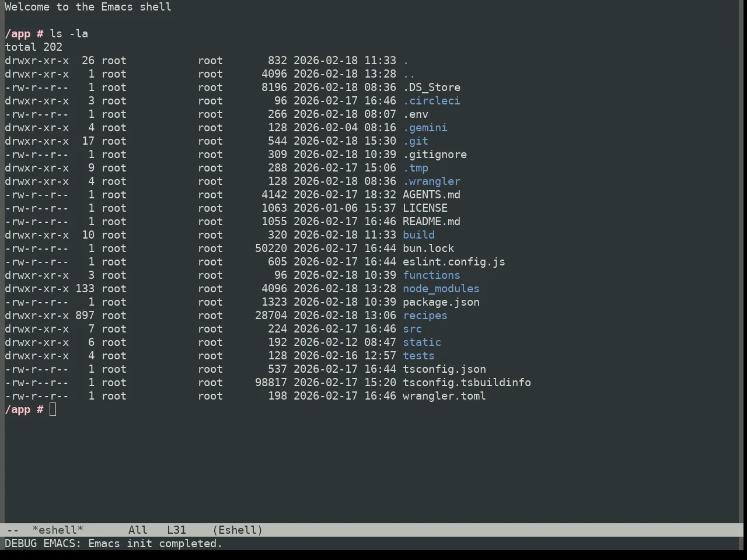This screenshot has width=747, height=560.
Task: Open the node_modules directory entry
Action: [441, 289]
